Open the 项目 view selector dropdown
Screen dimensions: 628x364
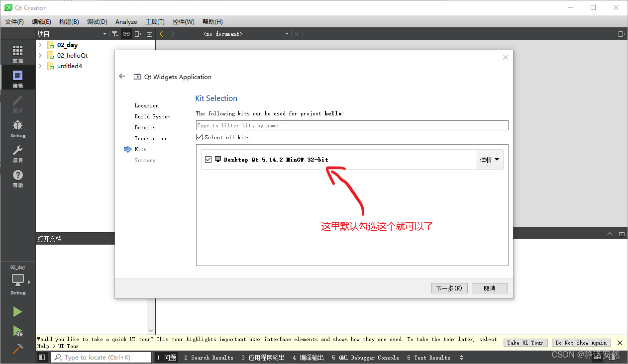point(72,34)
